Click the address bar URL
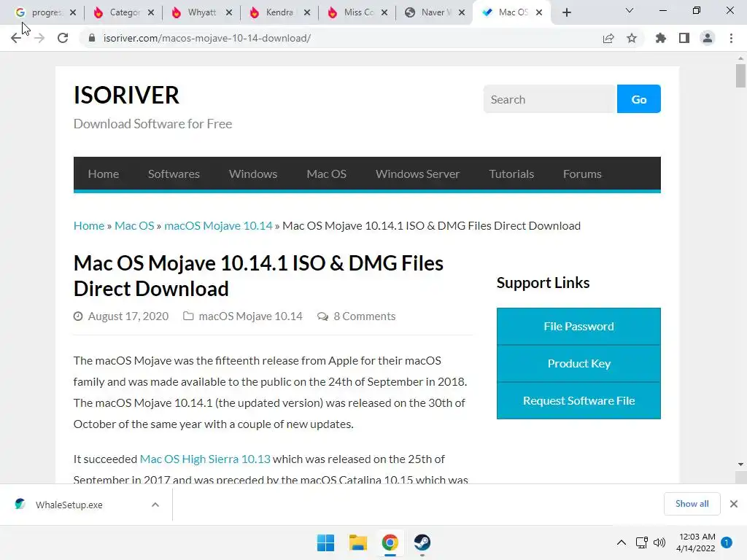 pos(207,38)
